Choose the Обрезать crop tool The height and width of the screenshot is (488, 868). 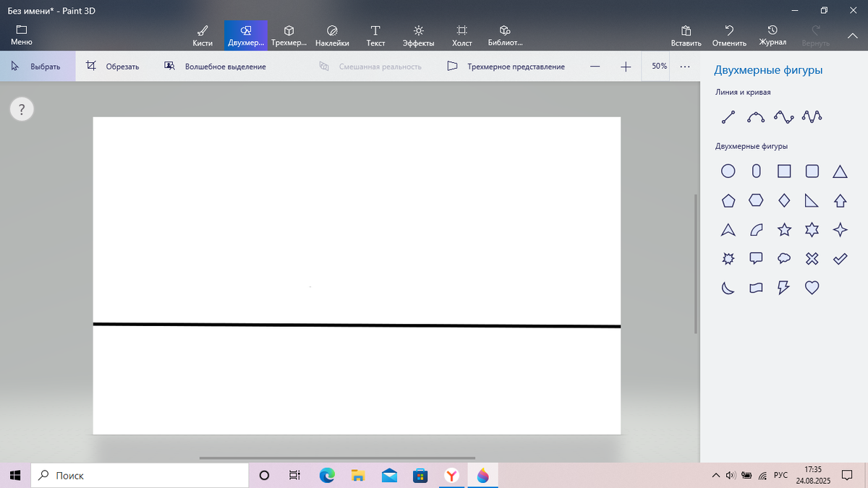(113, 67)
